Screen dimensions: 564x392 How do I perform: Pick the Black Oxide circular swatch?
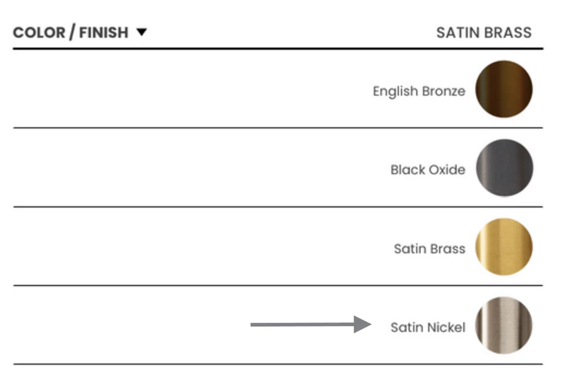pos(503,168)
